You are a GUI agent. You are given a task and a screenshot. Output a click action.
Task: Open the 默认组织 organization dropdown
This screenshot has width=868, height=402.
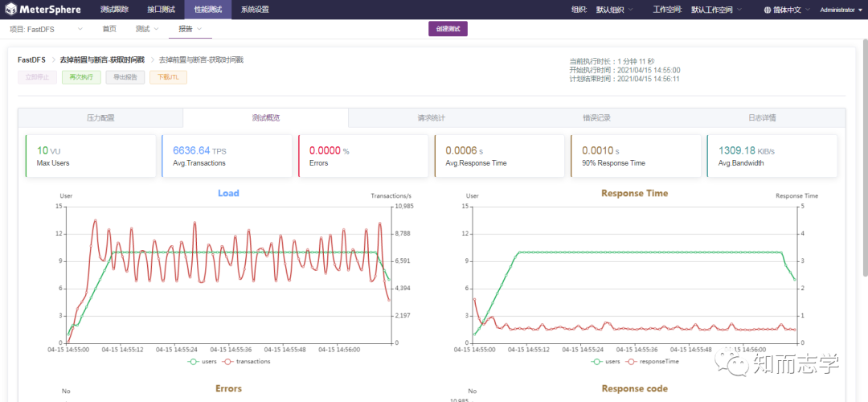pos(615,10)
